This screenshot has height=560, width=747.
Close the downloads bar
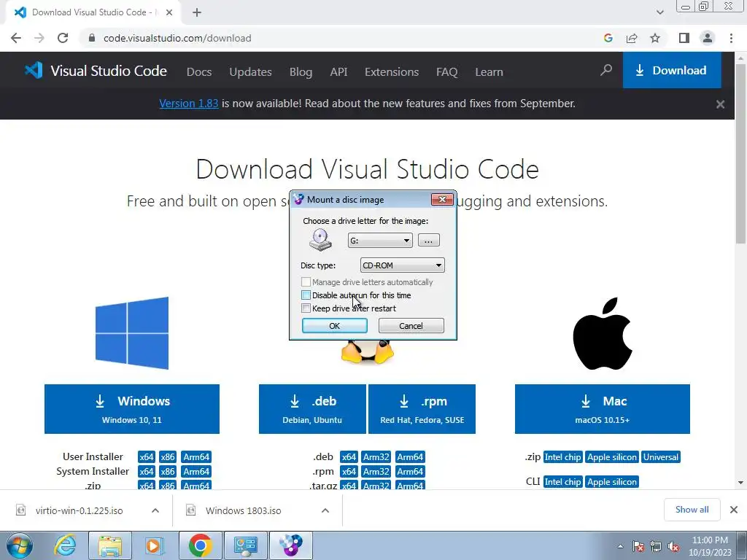coord(734,510)
